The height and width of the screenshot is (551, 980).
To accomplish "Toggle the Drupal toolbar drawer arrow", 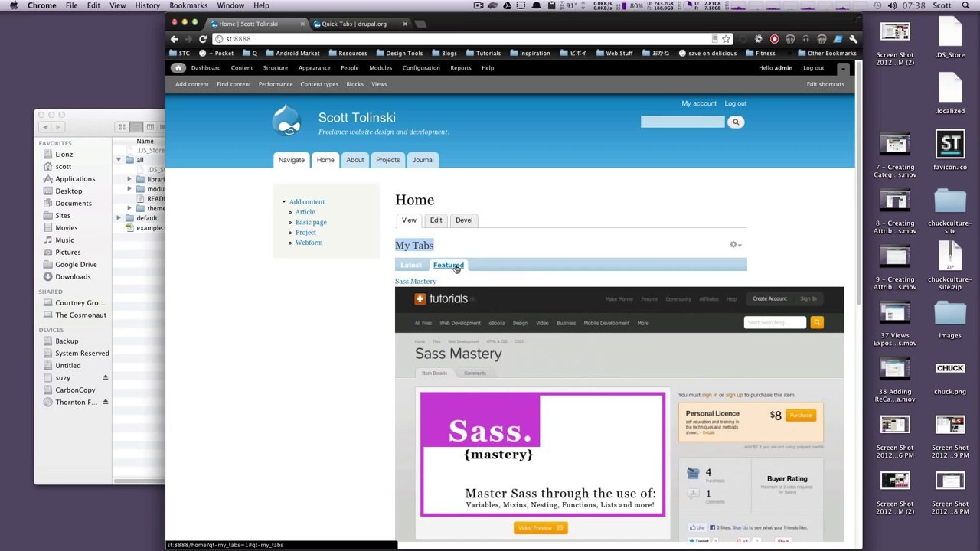I will pos(843,68).
